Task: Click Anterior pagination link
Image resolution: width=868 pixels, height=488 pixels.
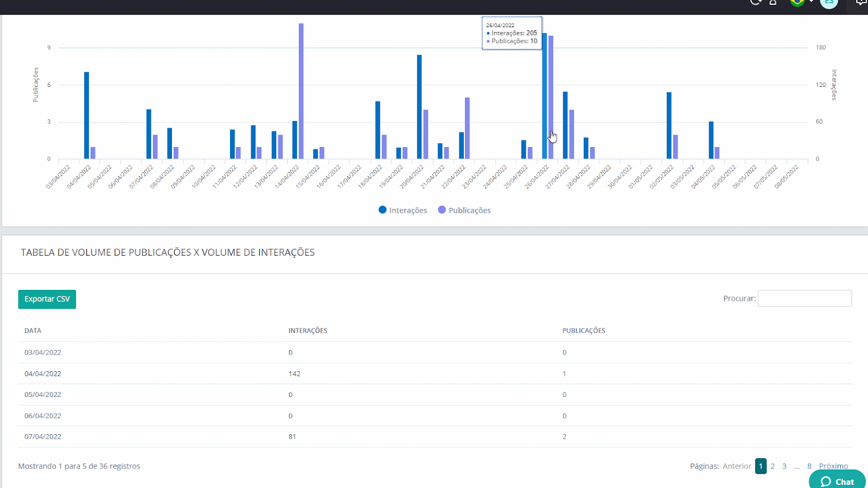Action: (737, 466)
